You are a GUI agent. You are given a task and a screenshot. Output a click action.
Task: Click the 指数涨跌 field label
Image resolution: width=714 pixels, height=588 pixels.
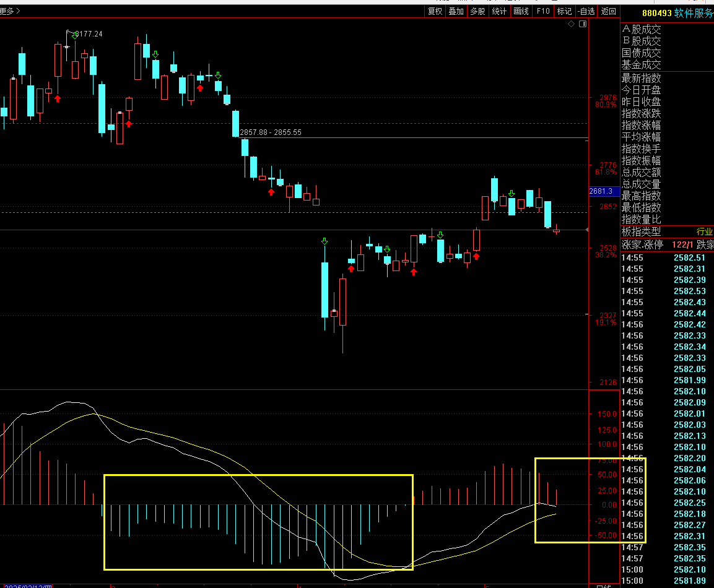[641, 114]
